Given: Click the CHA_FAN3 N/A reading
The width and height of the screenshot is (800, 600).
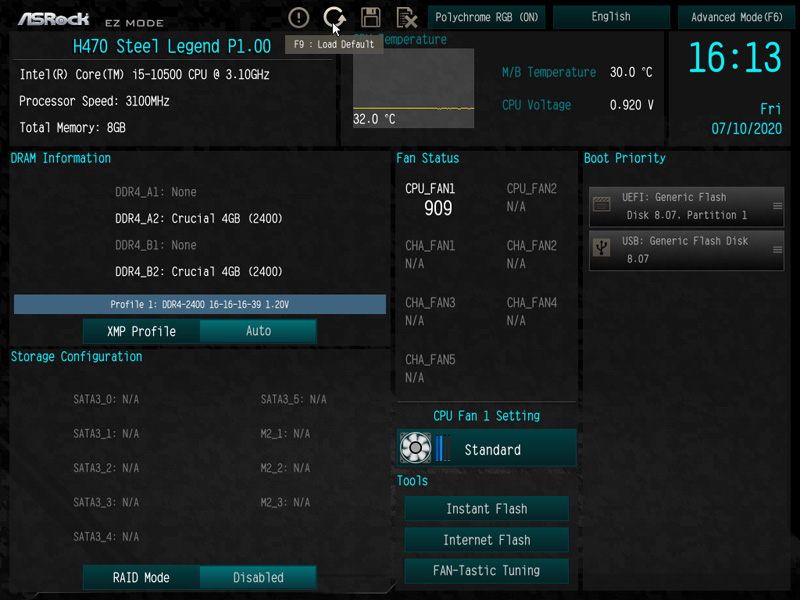Looking at the screenshot, I should 414,321.
